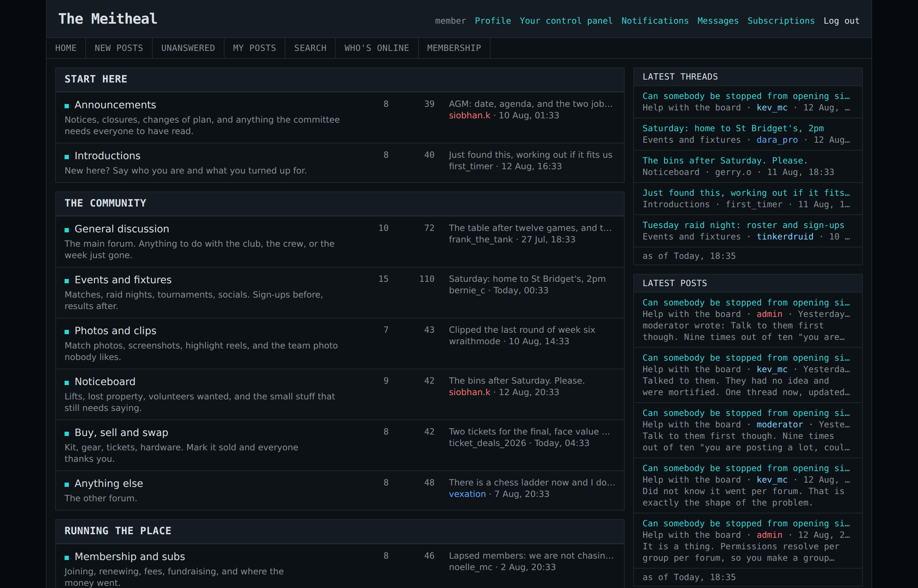The height and width of the screenshot is (588, 918).
Task: Open 'Just found this' in Latest Threads
Action: click(746, 193)
